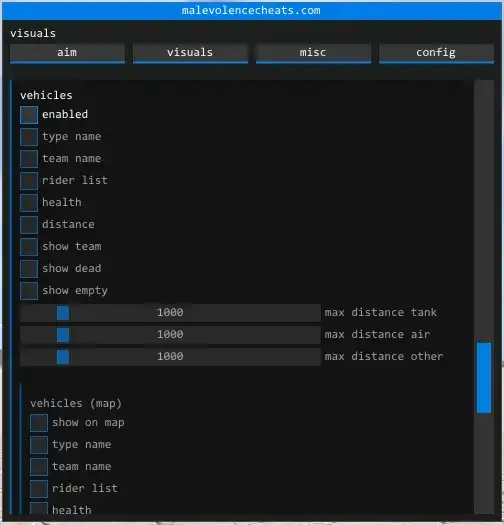This screenshot has width=504, height=525.
Task: Click the max distance air slider
Action: click(x=170, y=335)
